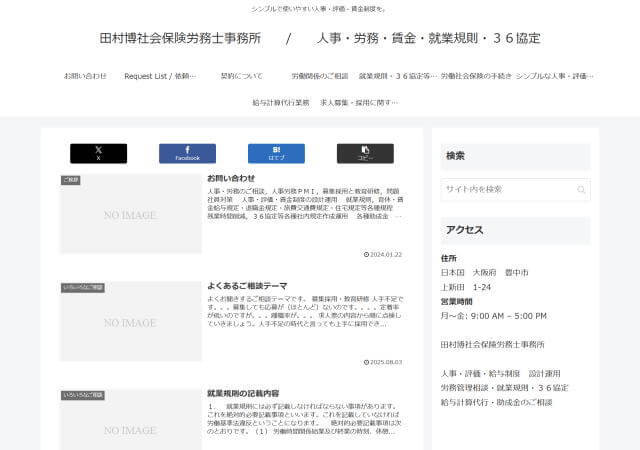This screenshot has width=640, height=450.
Task: Click the date 2024.01.22
Action: (x=383, y=254)
